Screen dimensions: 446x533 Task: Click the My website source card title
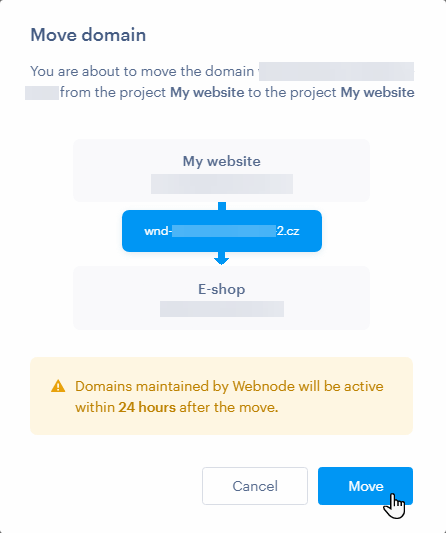(222, 161)
